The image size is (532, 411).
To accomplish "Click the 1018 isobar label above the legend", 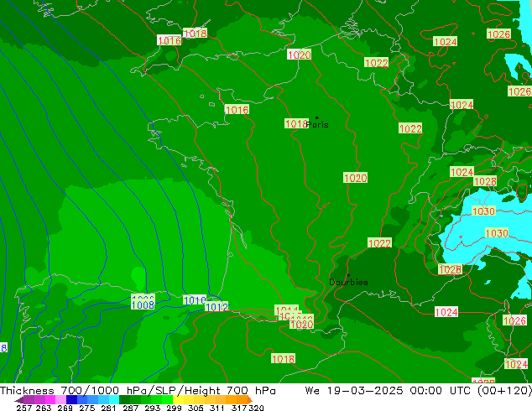I will point(284,358).
